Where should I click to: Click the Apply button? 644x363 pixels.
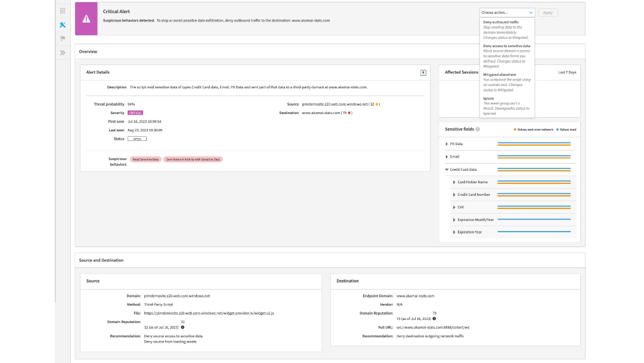(548, 12)
